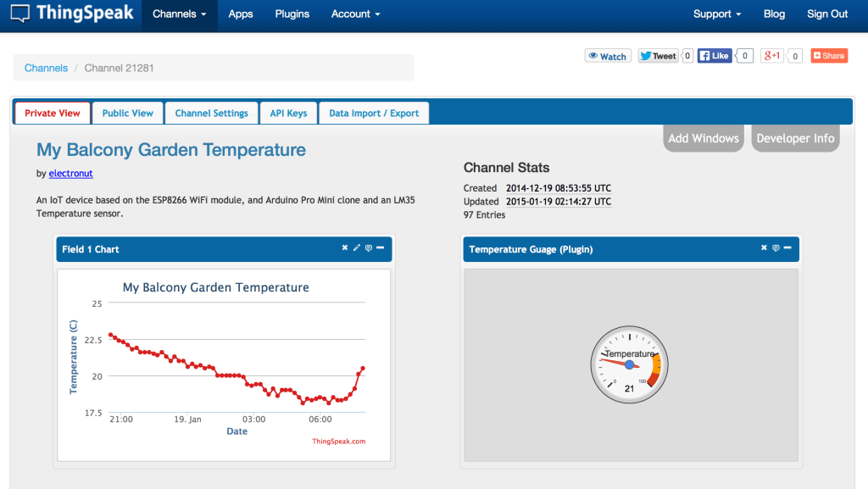Click the ThingSpeak speech-bubble logo

click(x=19, y=13)
